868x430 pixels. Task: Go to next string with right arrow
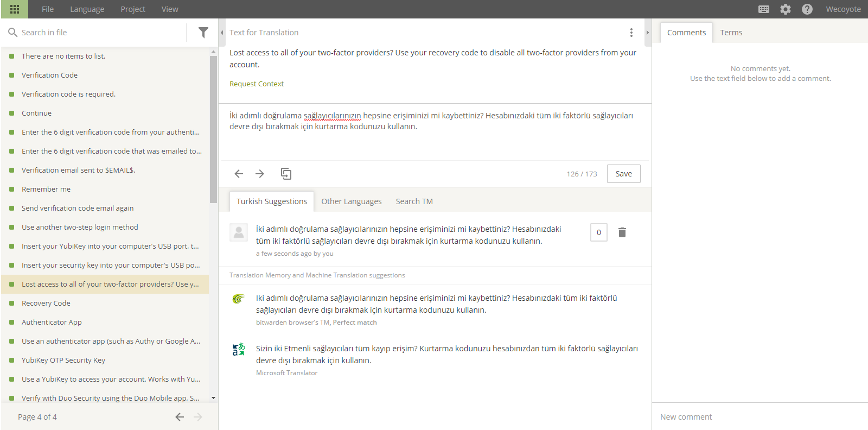[260, 174]
